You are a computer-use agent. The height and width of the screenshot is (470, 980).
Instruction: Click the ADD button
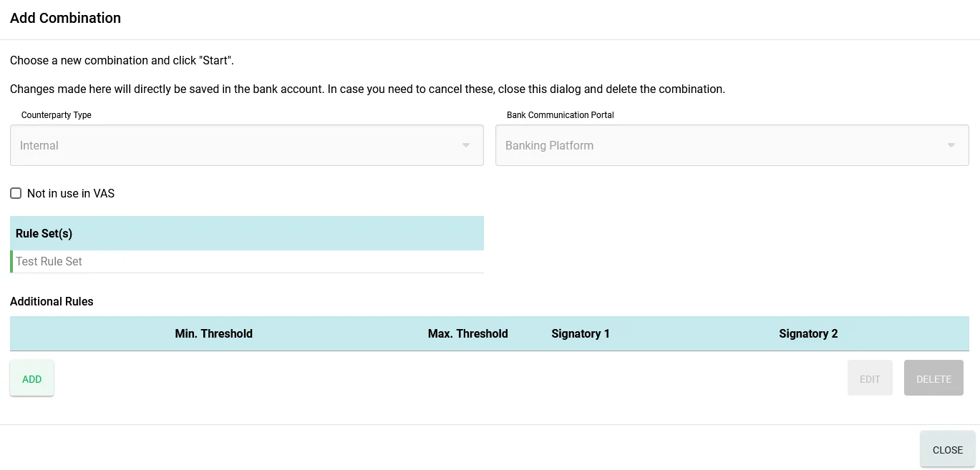32,378
